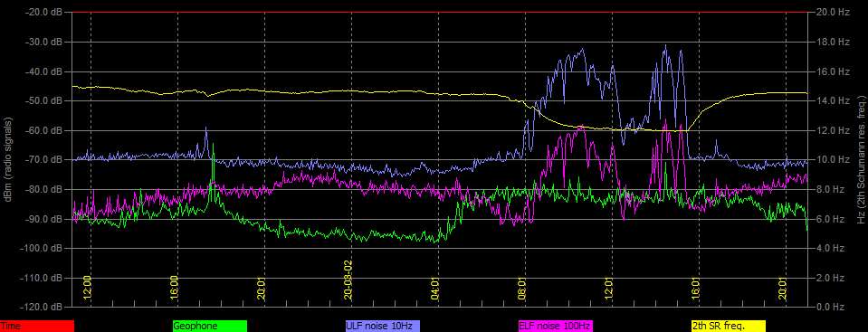Select the magenta ELF noise 100Hz legend
Screen dimensions: 868x332
[x=555, y=327]
